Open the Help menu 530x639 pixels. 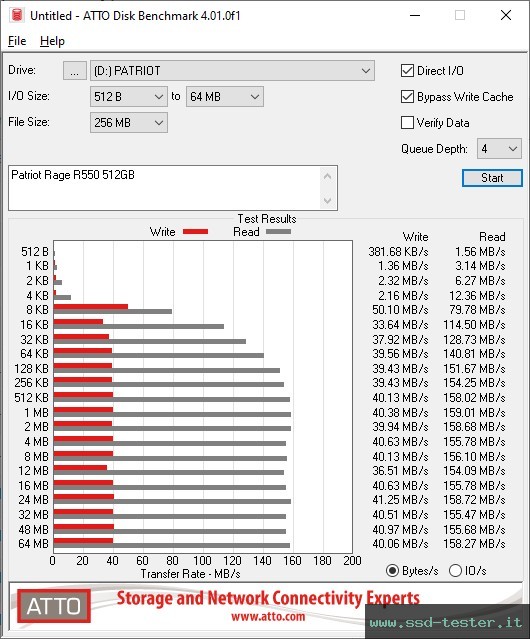pyautogui.click(x=52, y=41)
